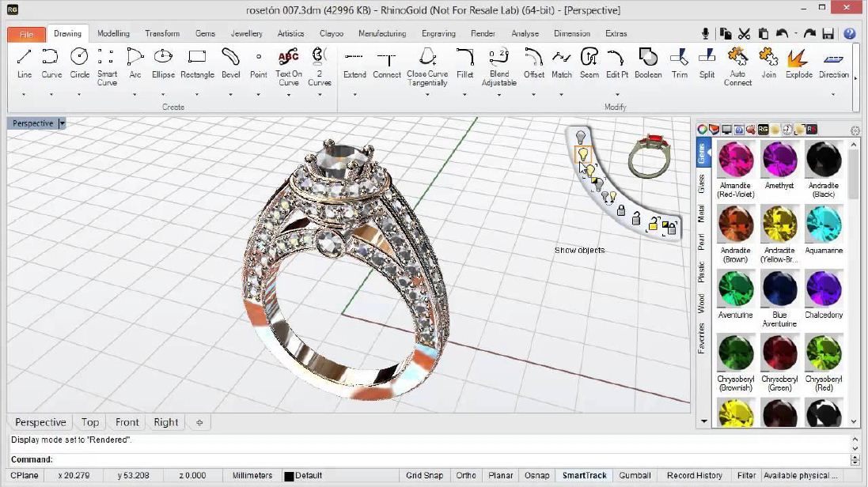
Task: Click the Offset curve tool
Action: tap(534, 62)
